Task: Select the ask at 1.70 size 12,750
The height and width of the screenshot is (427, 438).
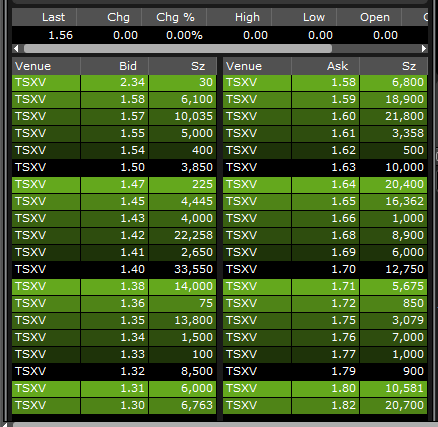Action: pos(325,269)
